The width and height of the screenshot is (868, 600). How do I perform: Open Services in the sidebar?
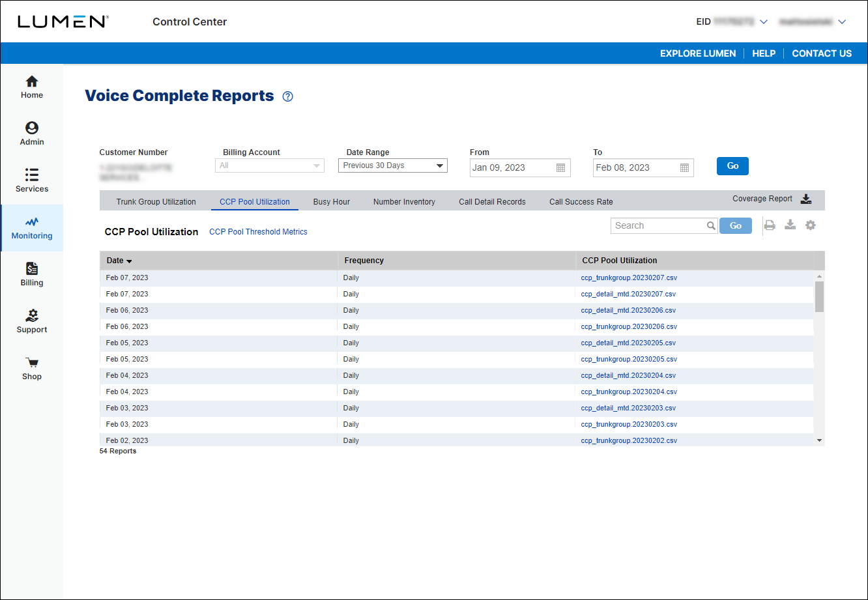pyautogui.click(x=32, y=181)
